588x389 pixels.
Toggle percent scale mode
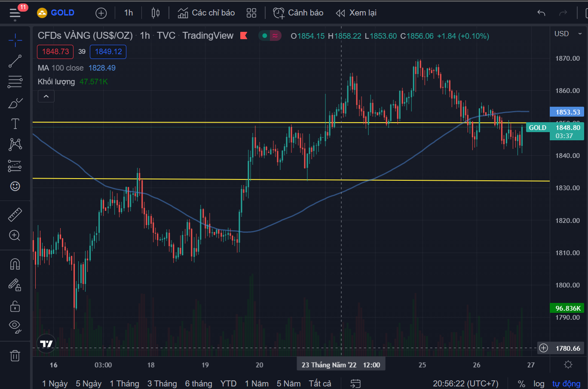click(x=521, y=383)
